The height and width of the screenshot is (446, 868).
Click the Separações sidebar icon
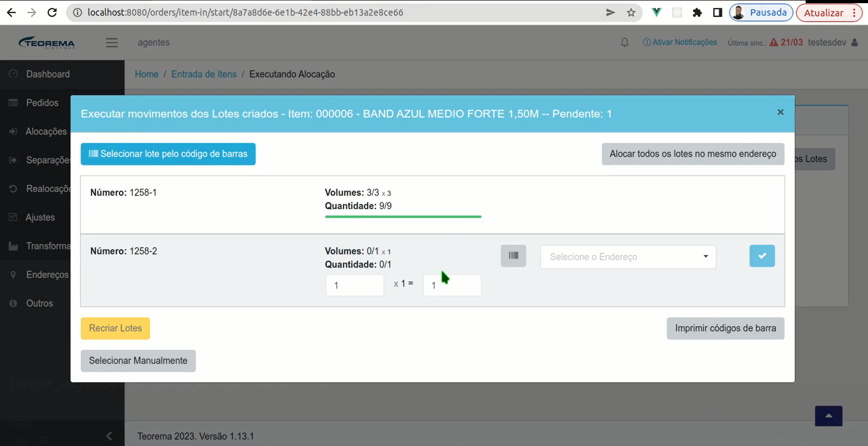tap(13, 160)
